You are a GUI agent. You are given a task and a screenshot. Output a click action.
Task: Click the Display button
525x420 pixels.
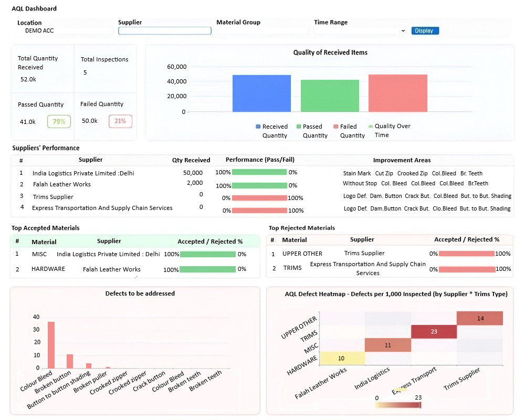[x=425, y=31]
